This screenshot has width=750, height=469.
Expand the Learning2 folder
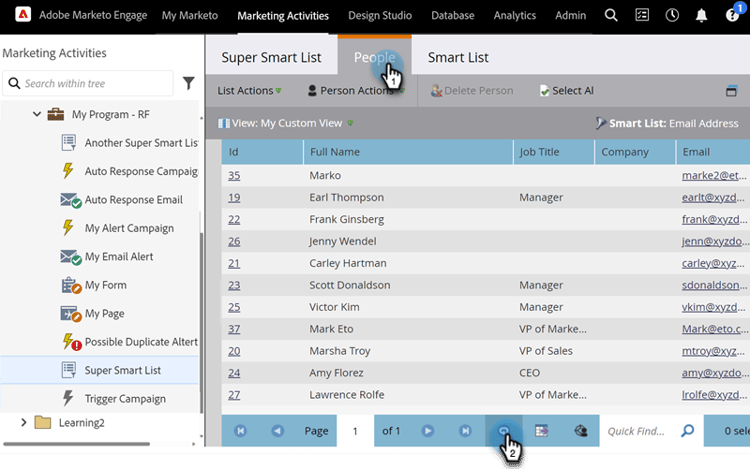point(23,423)
